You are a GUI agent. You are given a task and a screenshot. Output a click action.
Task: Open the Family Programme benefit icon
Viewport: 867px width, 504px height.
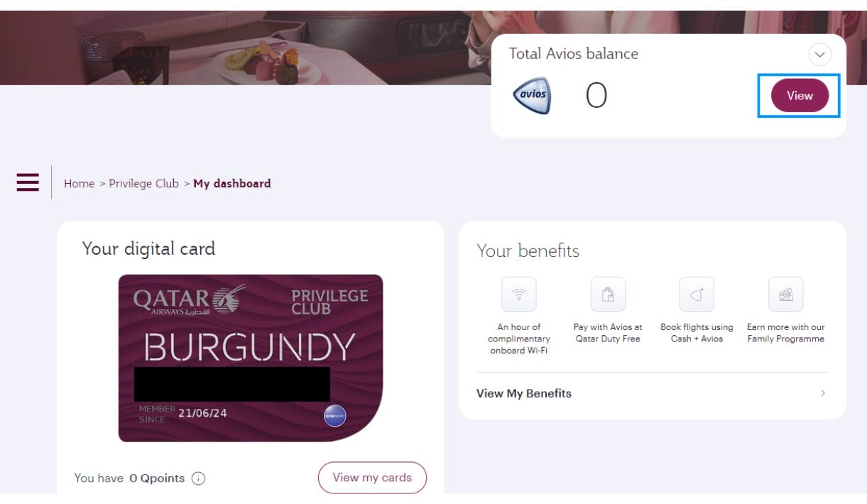[x=785, y=295]
